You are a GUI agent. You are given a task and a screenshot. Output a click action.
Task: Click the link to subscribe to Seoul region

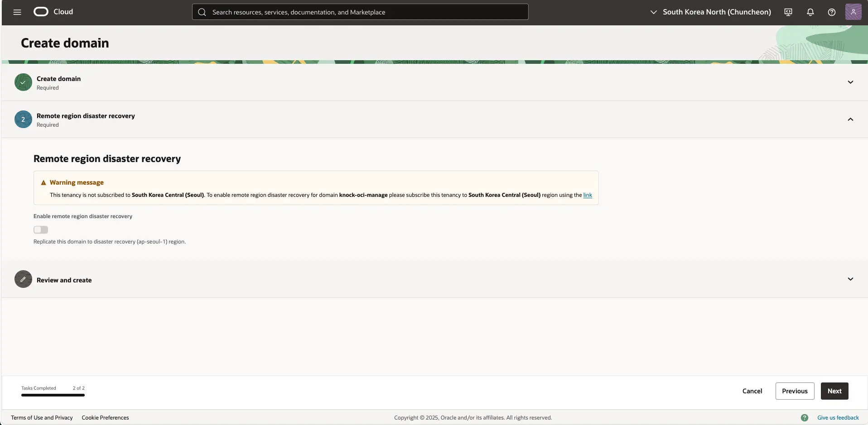pyautogui.click(x=587, y=195)
